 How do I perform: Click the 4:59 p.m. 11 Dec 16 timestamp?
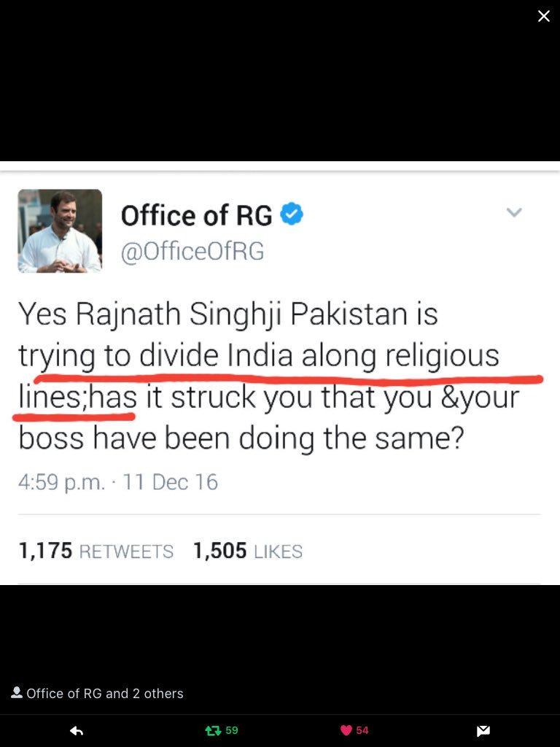pos(118,481)
